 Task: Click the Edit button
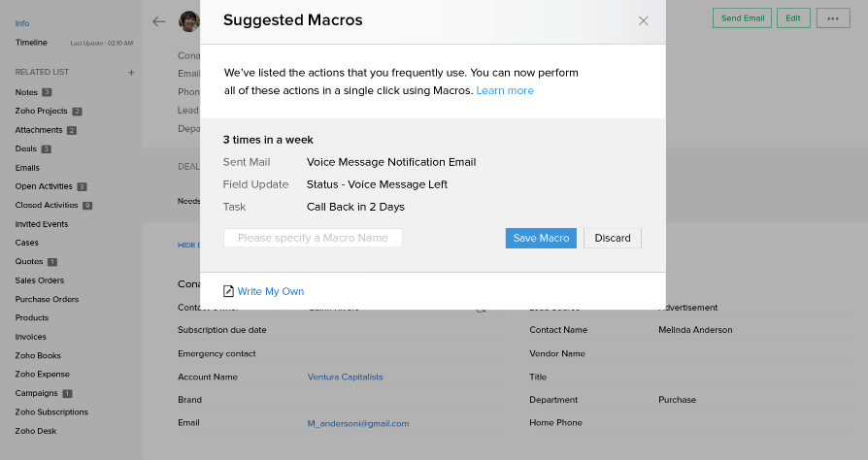tap(792, 18)
